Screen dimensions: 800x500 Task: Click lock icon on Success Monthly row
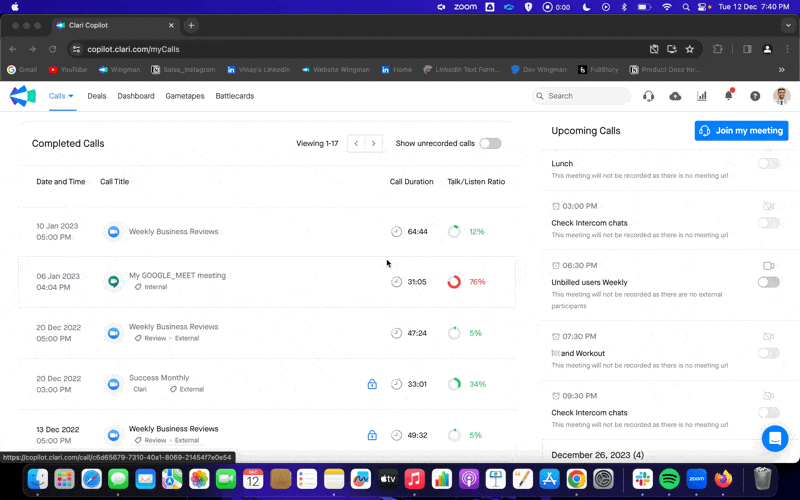tap(372, 384)
